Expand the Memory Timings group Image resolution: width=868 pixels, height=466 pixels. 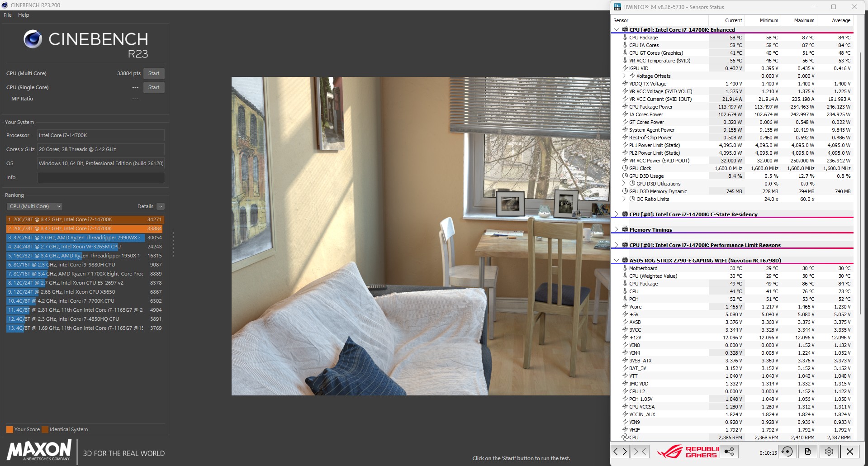click(x=616, y=230)
